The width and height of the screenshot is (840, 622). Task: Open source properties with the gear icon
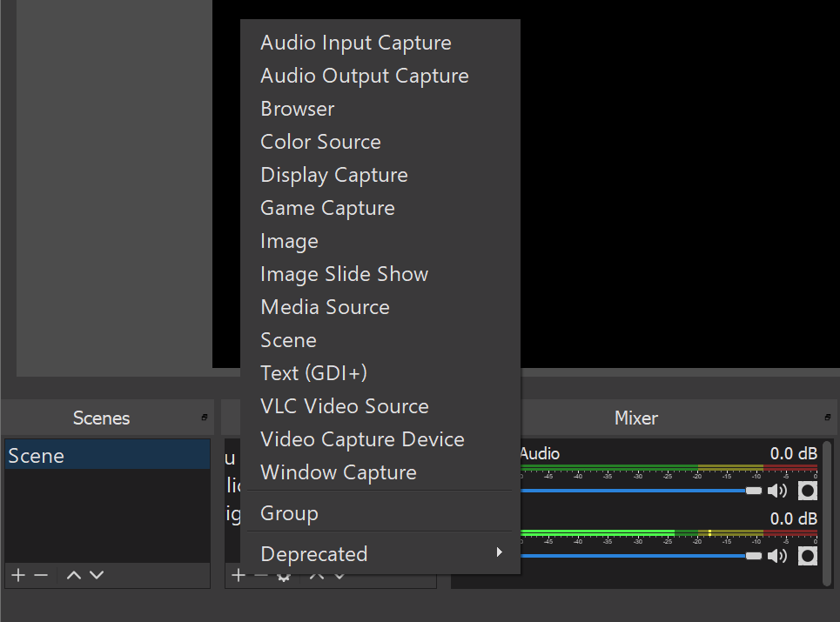(285, 574)
